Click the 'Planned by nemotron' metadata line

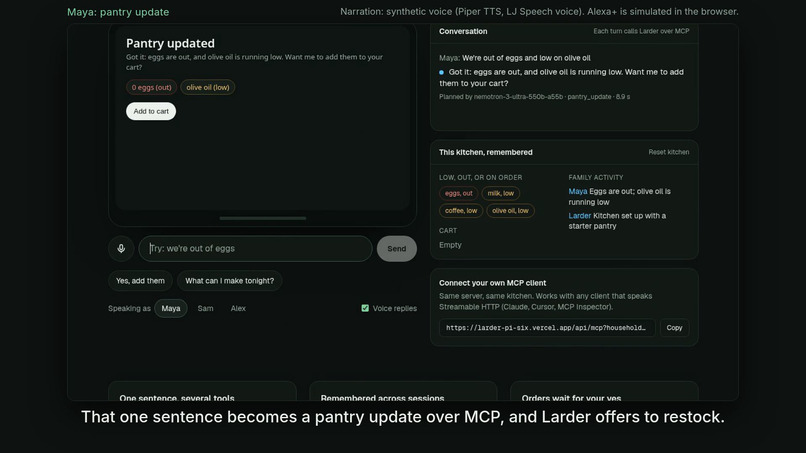(x=535, y=97)
